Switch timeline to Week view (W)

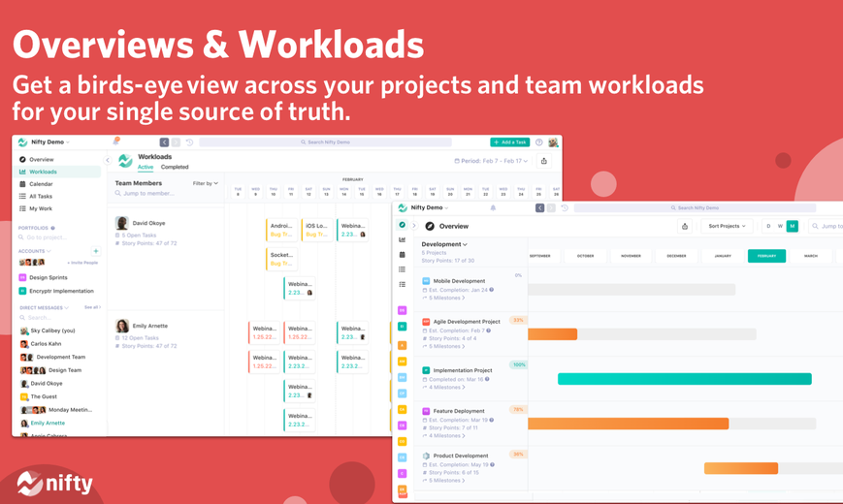coord(780,226)
